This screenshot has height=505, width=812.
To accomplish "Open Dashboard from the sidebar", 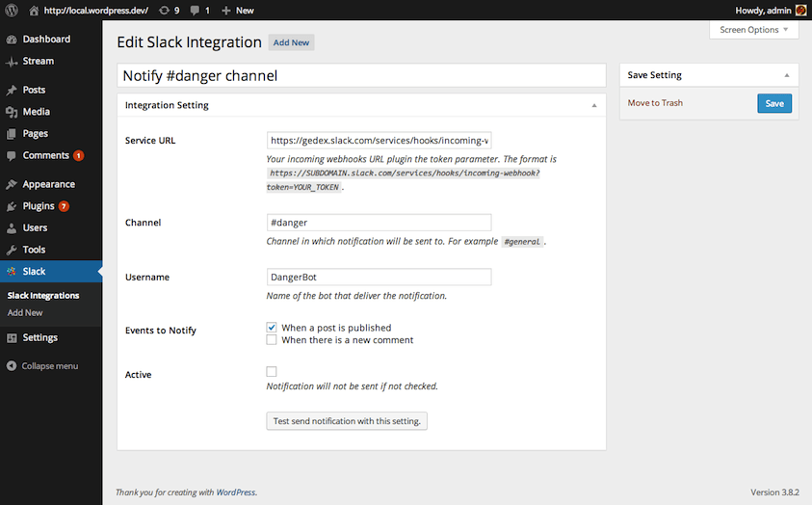I will (x=45, y=40).
